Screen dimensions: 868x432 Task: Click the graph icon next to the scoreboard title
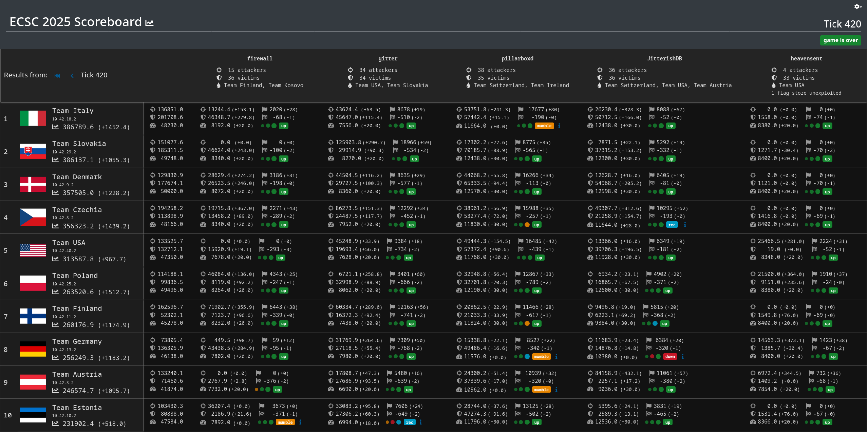coord(149,23)
